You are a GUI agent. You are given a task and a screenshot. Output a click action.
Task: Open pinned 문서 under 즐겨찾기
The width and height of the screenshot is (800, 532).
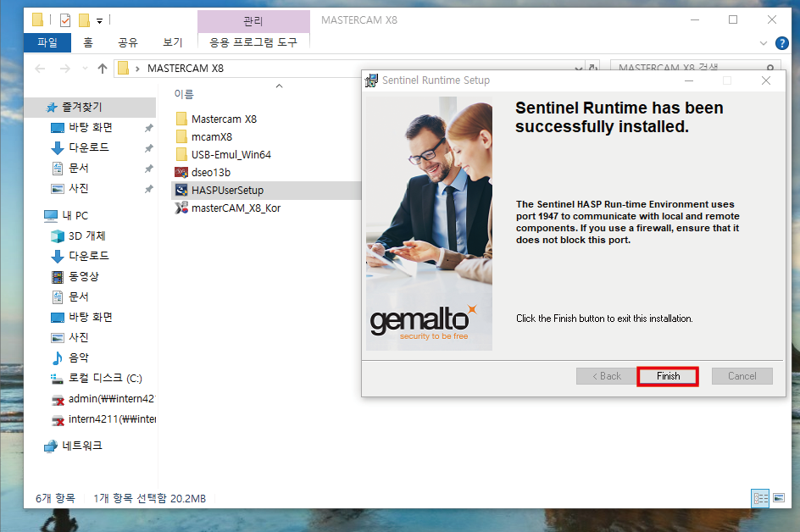(79, 168)
